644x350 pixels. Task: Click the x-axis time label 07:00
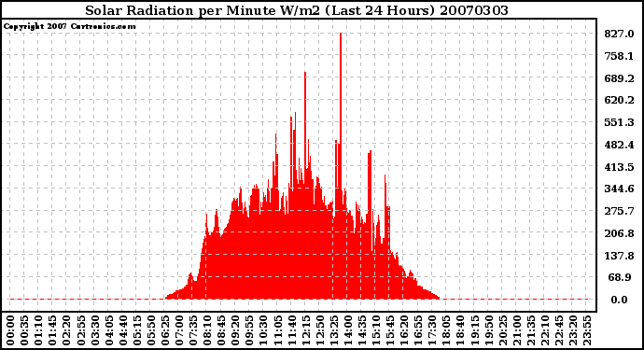point(179,330)
